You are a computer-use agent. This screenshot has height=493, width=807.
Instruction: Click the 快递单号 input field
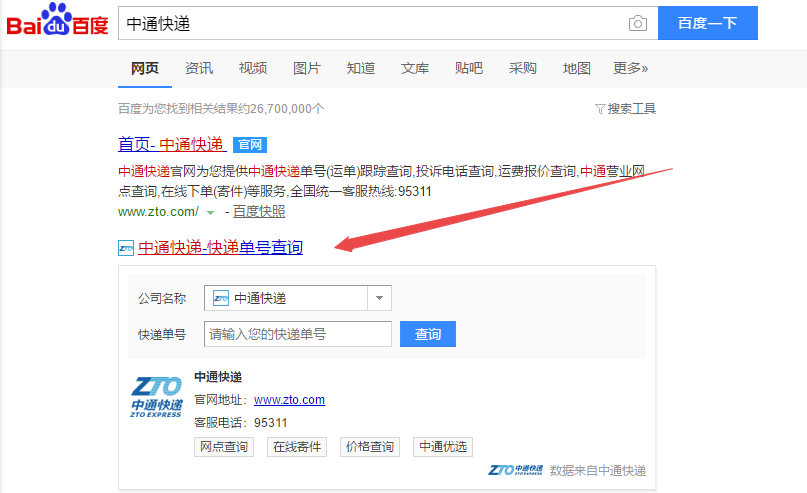pos(297,334)
